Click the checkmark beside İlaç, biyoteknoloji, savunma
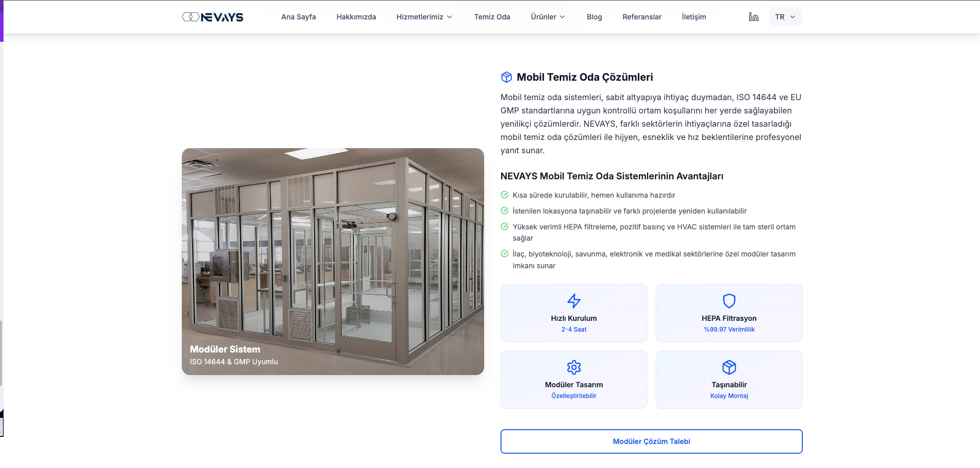 (x=505, y=253)
